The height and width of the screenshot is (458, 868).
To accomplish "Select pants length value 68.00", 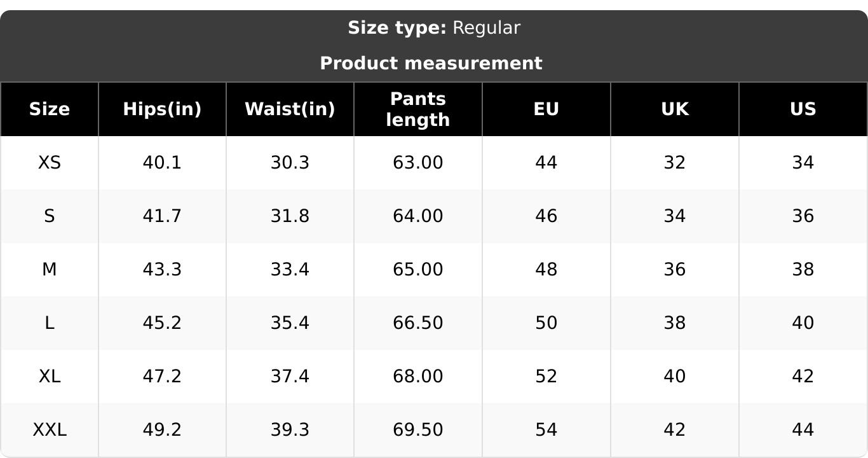I will click(x=418, y=377).
